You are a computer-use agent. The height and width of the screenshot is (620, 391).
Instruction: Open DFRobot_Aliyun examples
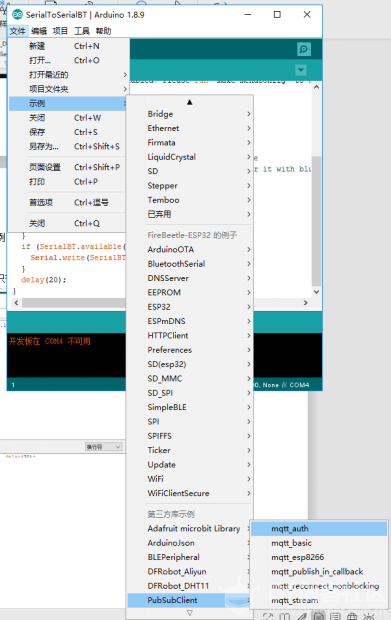tap(190, 571)
